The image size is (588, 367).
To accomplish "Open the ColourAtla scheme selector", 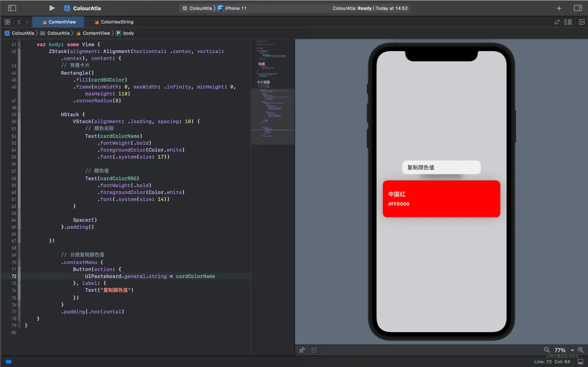I will [197, 8].
